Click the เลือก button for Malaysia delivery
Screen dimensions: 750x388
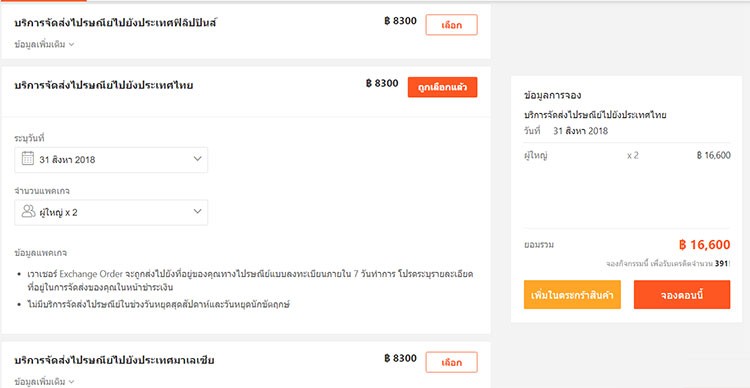click(x=451, y=362)
